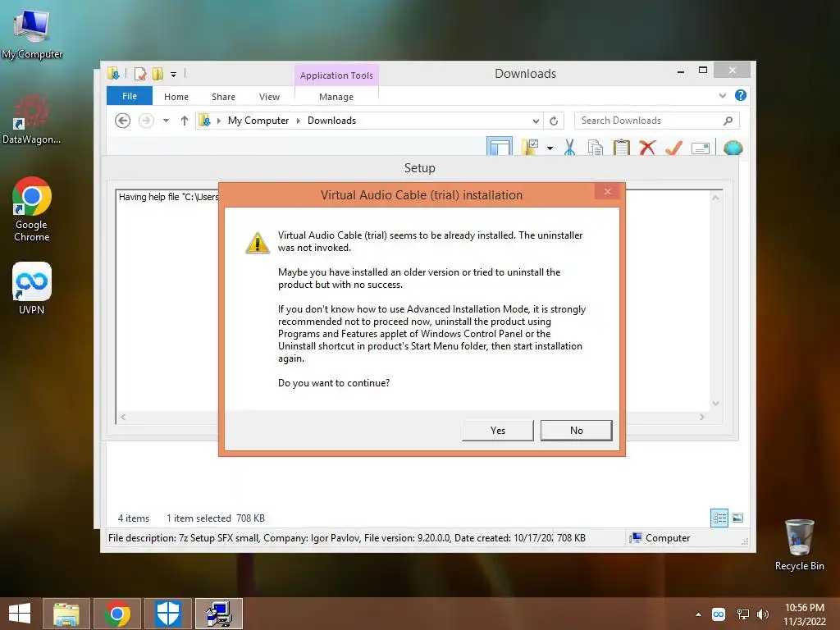Open the UVPN desktop shortcut
This screenshot has width=840, height=630.
(31, 288)
